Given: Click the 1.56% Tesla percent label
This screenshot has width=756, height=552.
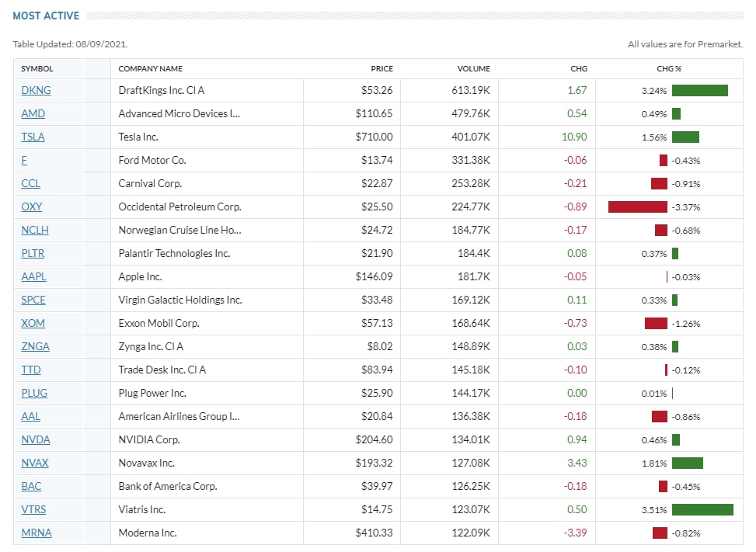Looking at the screenshot, I should 654,137.
